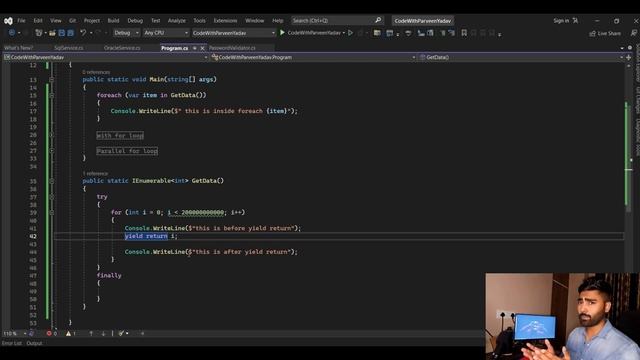
Task: Click the open file folder icon
Action: coord(52,33)
